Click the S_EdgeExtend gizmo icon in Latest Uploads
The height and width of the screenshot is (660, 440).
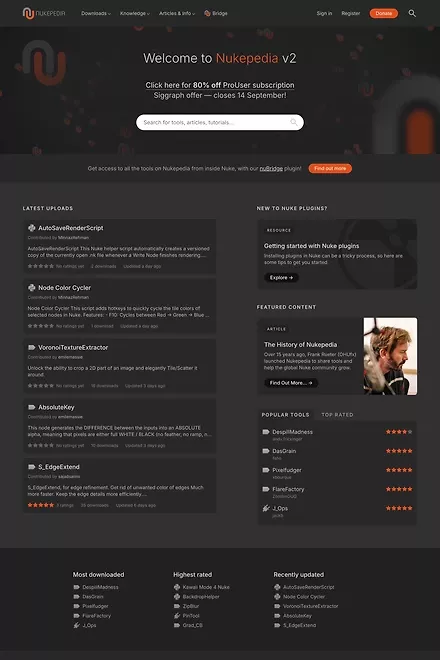[x=32, y=467]
